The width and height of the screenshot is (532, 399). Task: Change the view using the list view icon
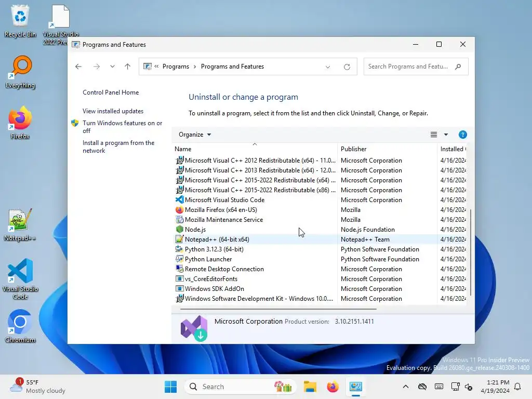[434, 135]
